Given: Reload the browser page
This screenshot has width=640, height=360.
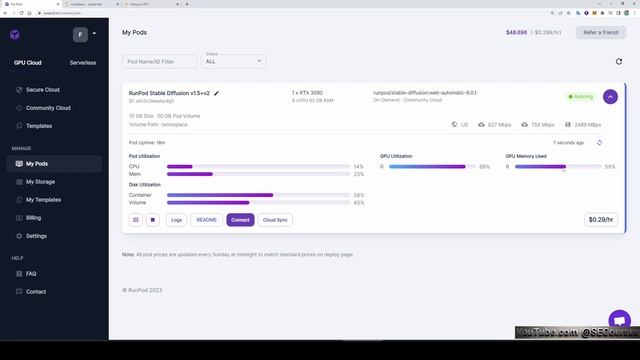Looking at the screenshot, I should coord(21,13).
